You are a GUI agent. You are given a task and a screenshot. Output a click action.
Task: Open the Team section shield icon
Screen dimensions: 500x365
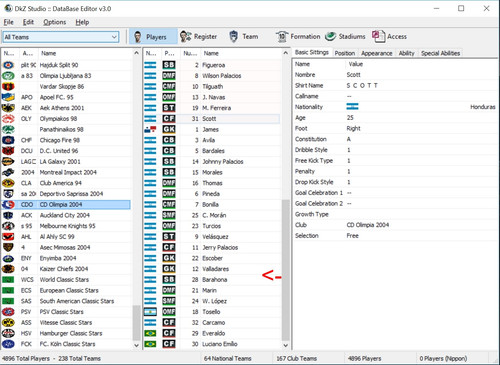pyautogui.click(x=234, y=37)
